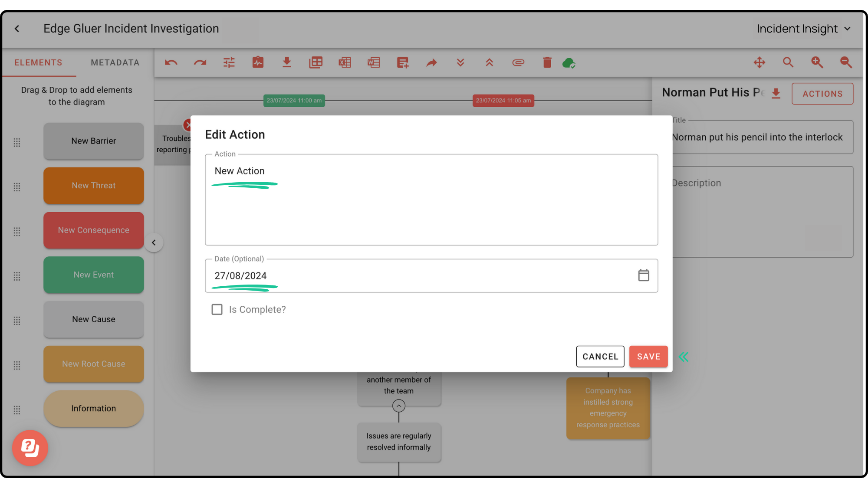Viewport: 868px width, 488px height.
Task: Export the diagram to Excel
Action: pyautogui.click(x=345, y=62)
